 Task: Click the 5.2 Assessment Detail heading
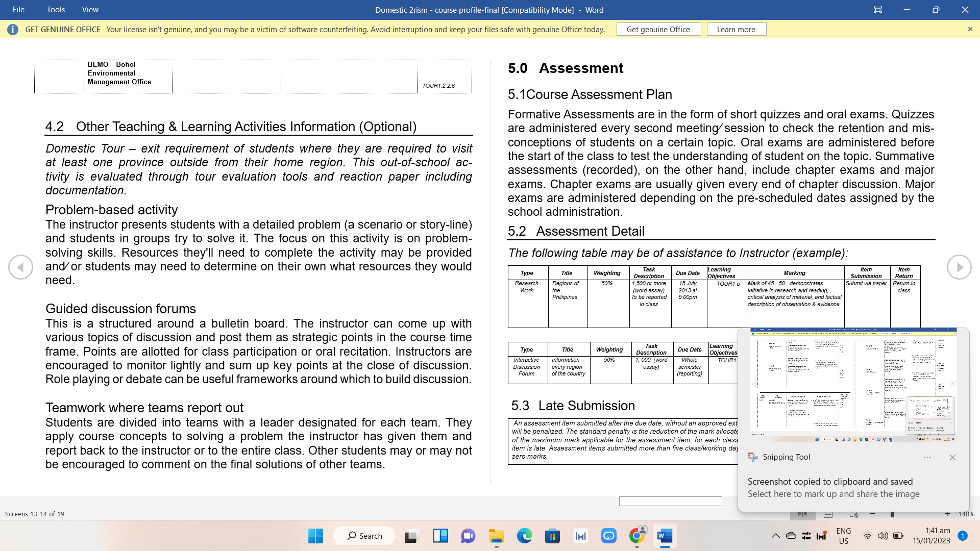[576, 231]
